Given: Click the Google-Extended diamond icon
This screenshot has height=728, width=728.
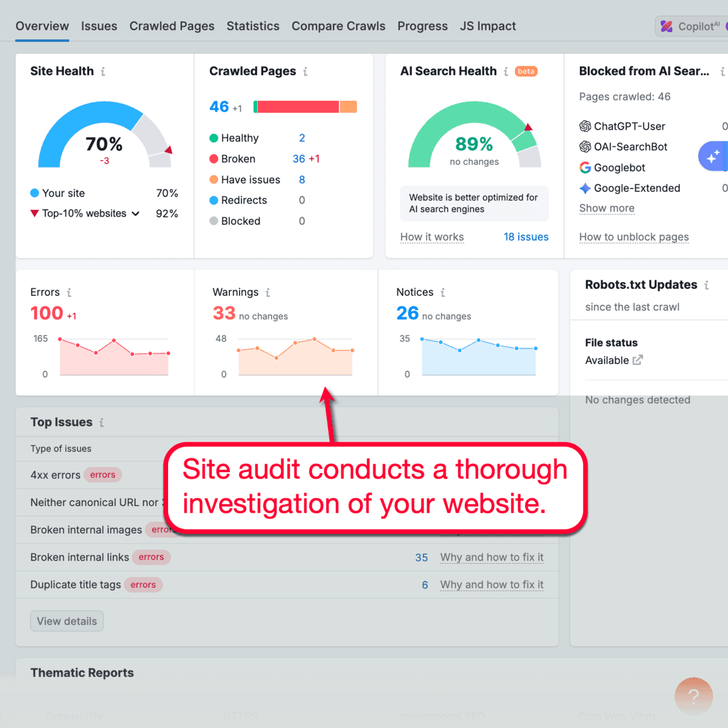Looking at the screenshot, I should [x=585, y=188].
